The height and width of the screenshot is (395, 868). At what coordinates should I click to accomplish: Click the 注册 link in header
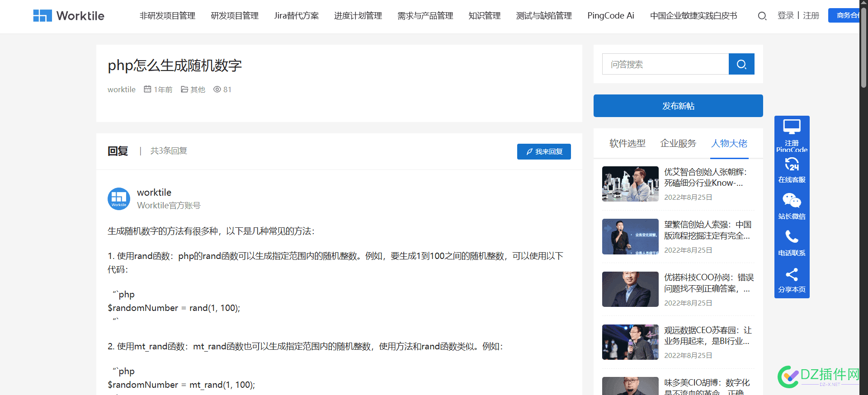click(x=811, y=16)
